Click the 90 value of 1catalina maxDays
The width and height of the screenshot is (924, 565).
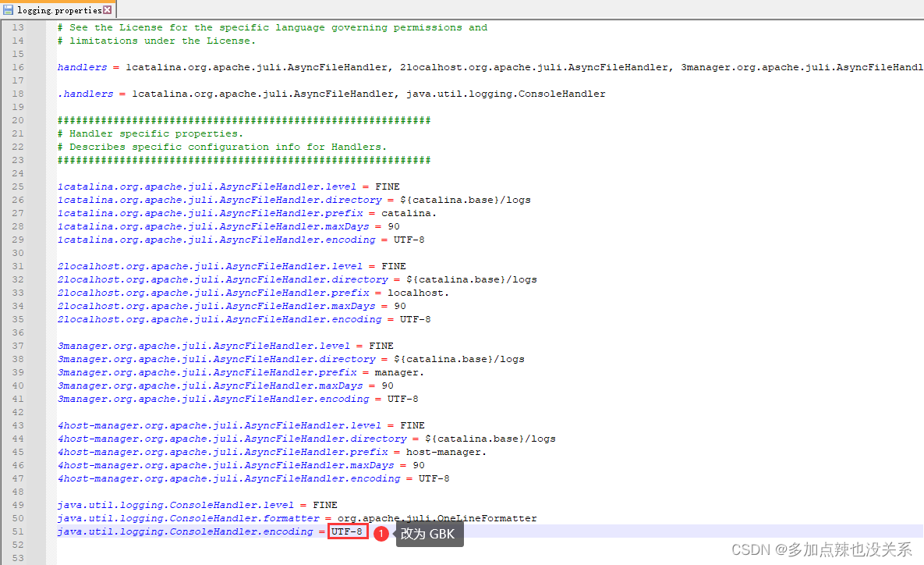tap(394, 226)
